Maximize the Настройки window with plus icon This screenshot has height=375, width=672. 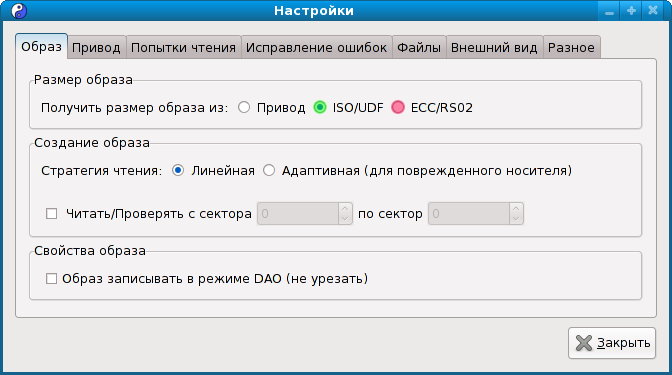pos(631,11)
